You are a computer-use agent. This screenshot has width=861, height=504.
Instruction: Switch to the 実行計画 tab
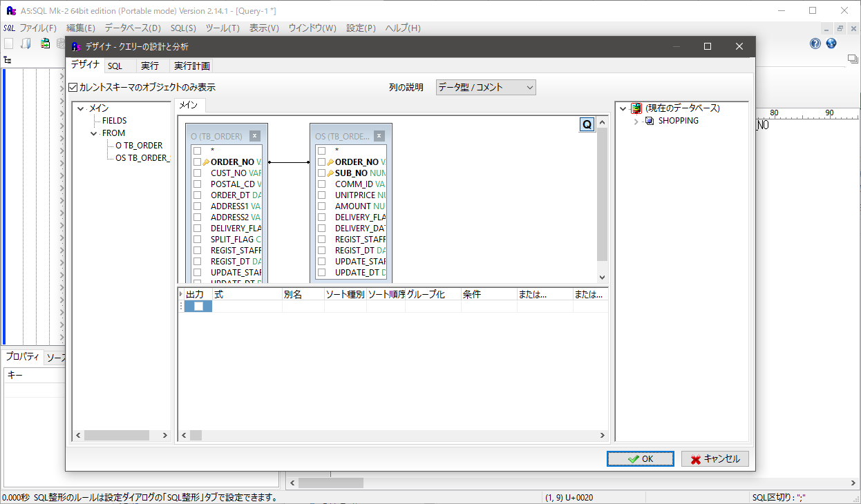(191, 65)
